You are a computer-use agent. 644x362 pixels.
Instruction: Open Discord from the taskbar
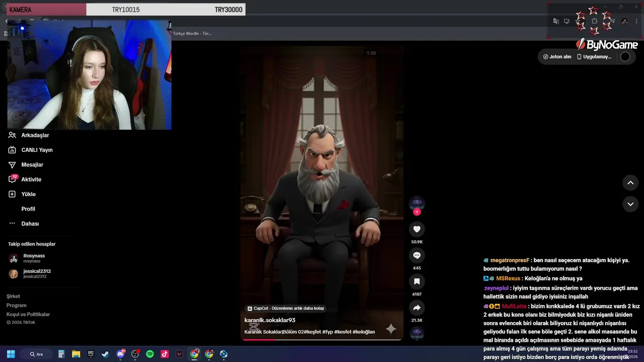[x=120, y=354]
